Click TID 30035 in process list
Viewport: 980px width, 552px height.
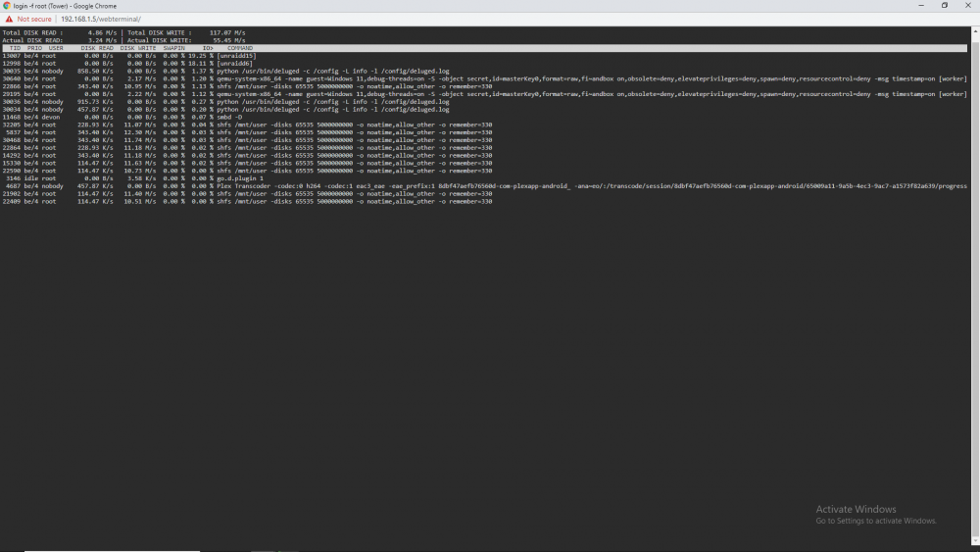tap(11, 72)
